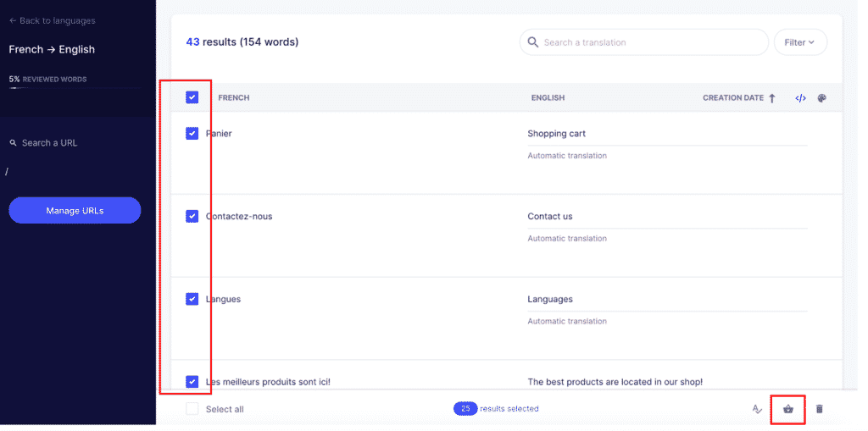Viewport: 868px width, 431px height.
Task: Click the Search a URL field
Action: (49, 143)
